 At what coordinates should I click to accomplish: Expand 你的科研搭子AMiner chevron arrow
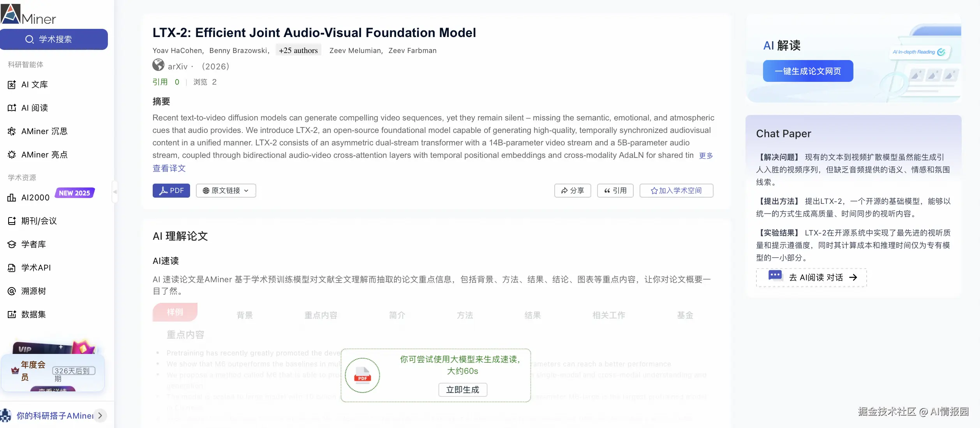click(x=100, y=416)
